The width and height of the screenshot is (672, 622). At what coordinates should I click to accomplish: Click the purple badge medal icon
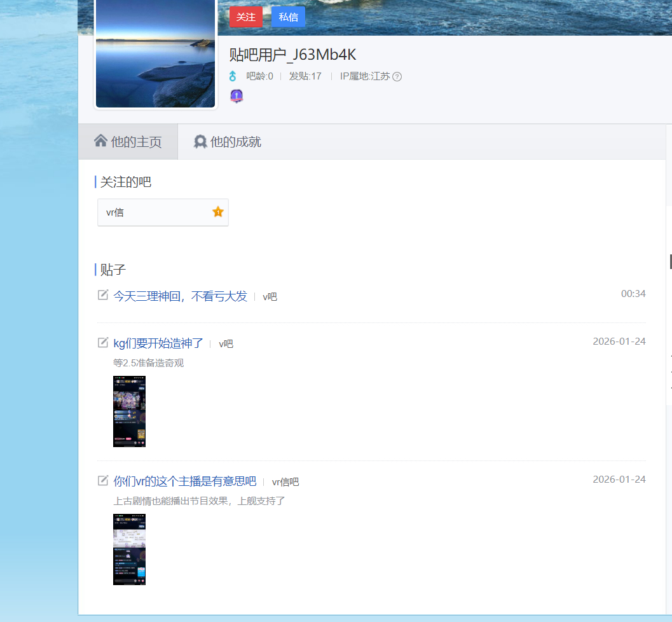pyautogui.click(x=237, y=96)
